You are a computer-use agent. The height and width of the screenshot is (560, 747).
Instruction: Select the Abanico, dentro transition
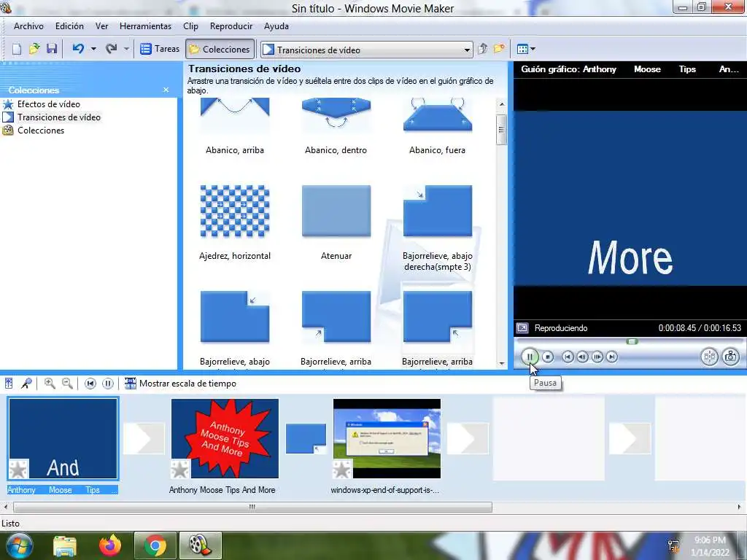pyautogui.click(x=336, y=127)
